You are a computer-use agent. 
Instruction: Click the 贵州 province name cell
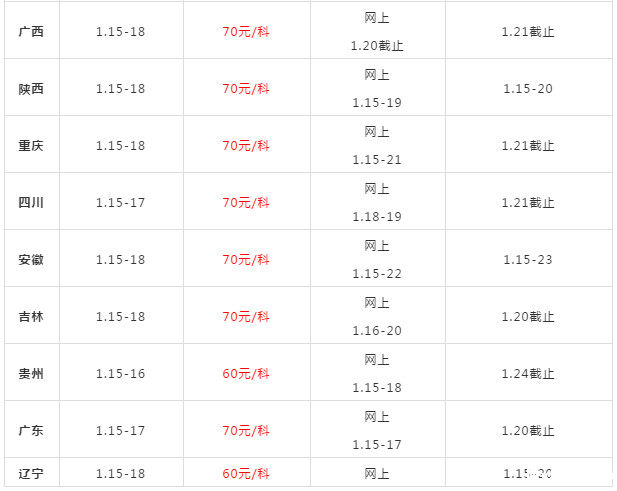pos(31,373)
